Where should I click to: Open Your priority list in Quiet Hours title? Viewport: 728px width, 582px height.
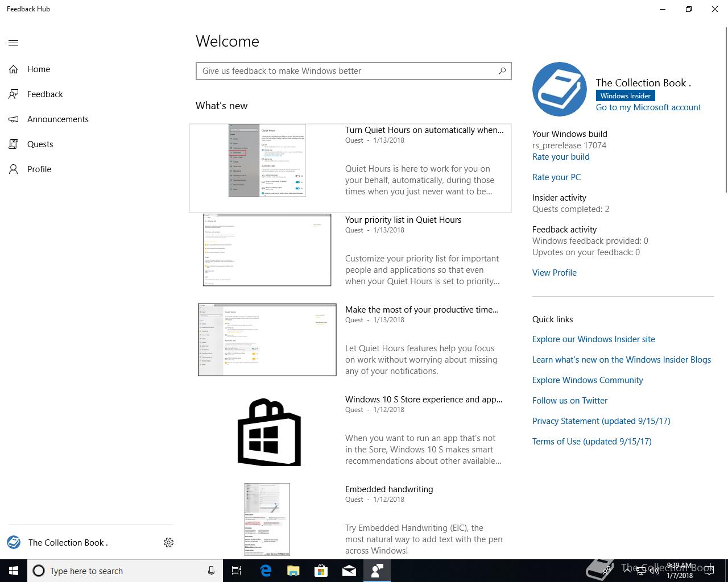(403, 220)
